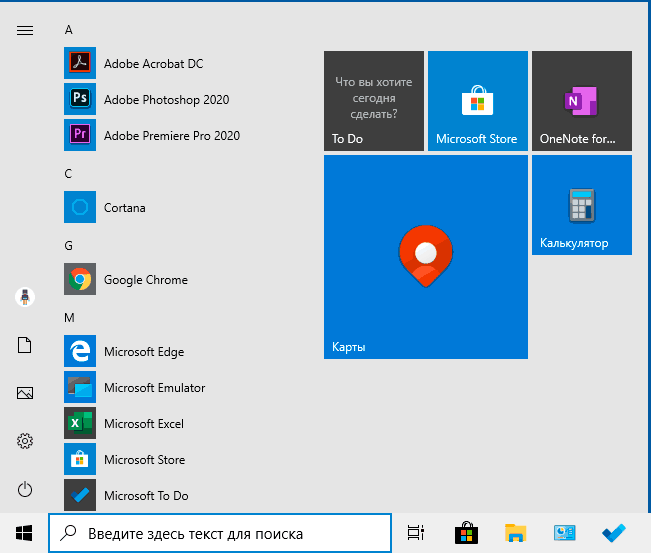The height and width of the screenshot is (553, 651).
Task: Open the To Do live tile
Action: click(374, 101)
